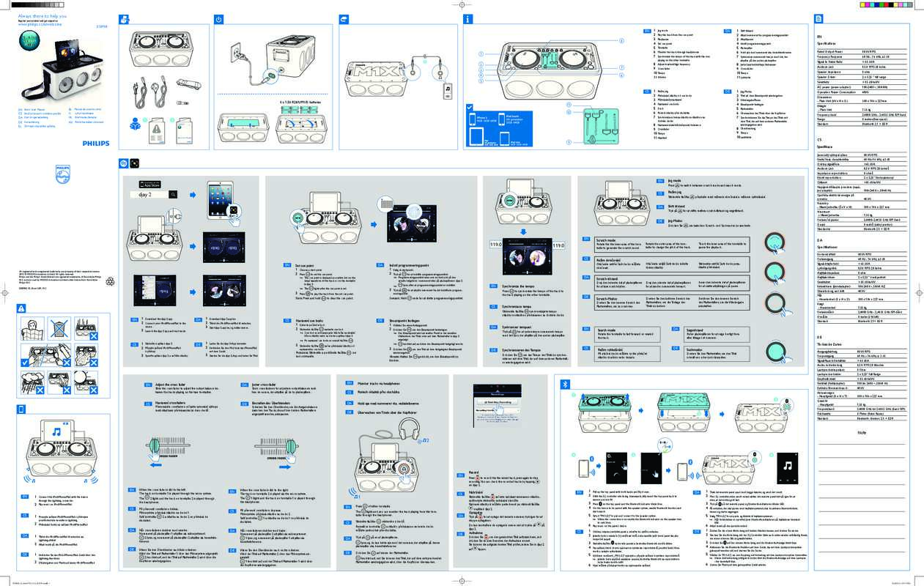Click the Bluetooth symbol icon
924x586 pixels.
pos(564,383)
